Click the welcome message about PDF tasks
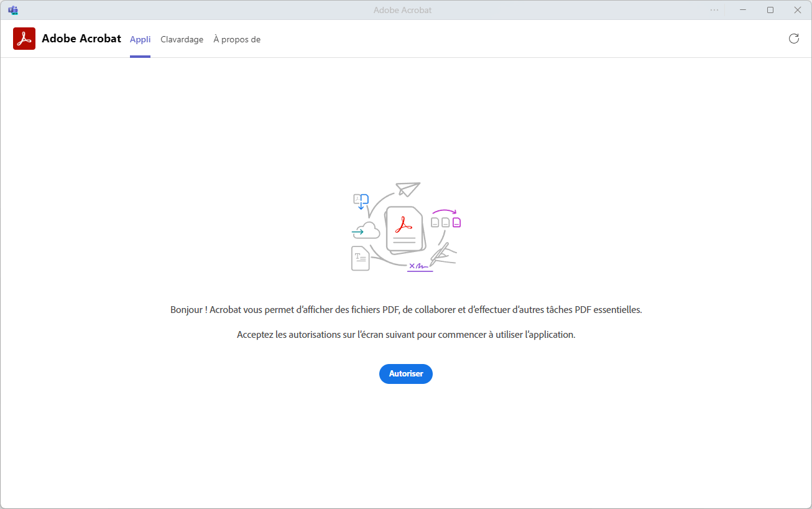 coord(406,309)
